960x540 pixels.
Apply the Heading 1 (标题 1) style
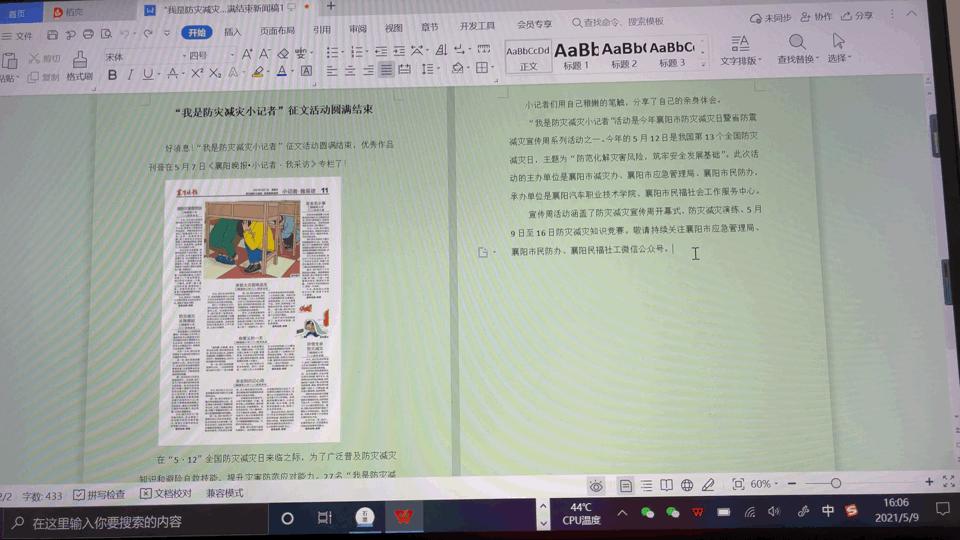tap(576, 55)
